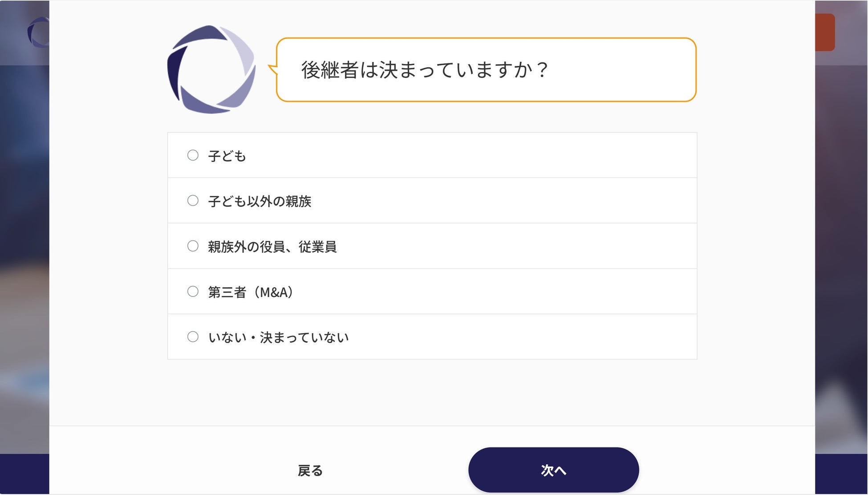
Task: Select the 子ども以外の親族 radio button
Action: tap(193, 201)
